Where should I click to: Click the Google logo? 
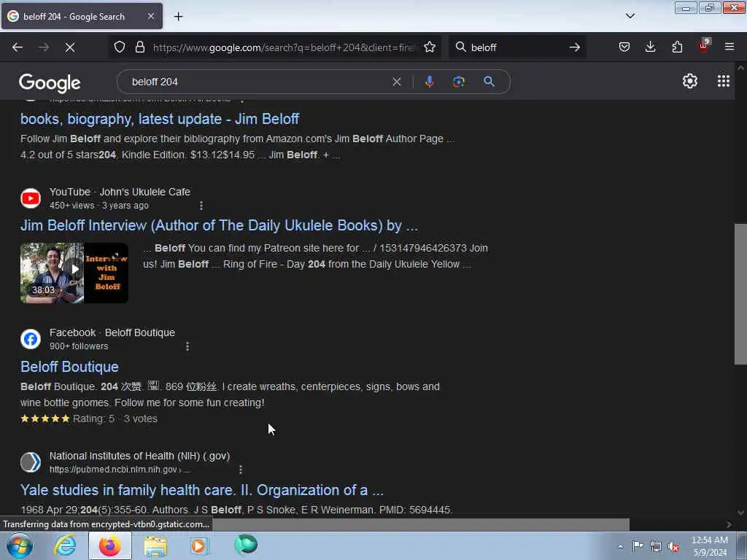pyautogui.click(x=50, y=83)
